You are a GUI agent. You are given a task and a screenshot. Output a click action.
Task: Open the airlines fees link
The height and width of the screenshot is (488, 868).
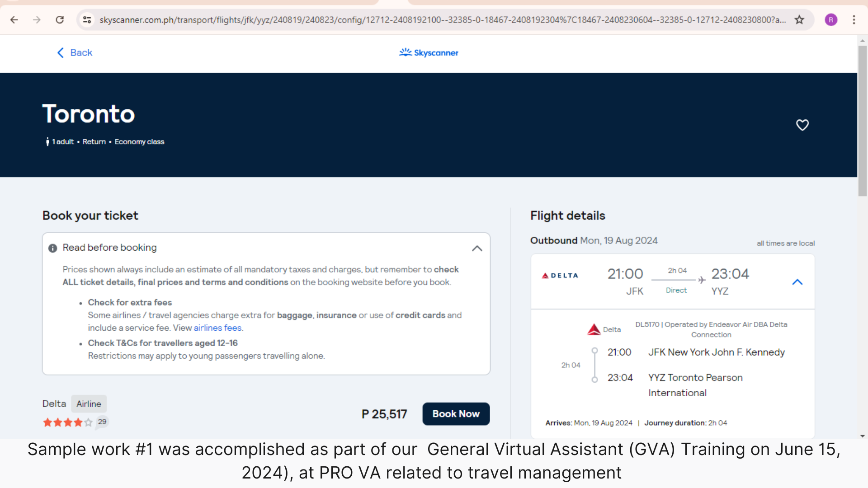217,328
